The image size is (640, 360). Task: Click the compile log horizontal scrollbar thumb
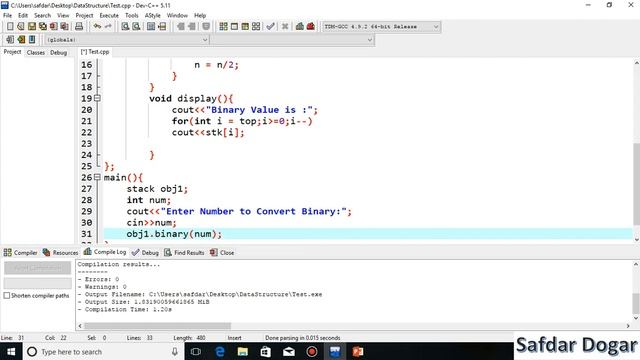click(x=157, y=326)
